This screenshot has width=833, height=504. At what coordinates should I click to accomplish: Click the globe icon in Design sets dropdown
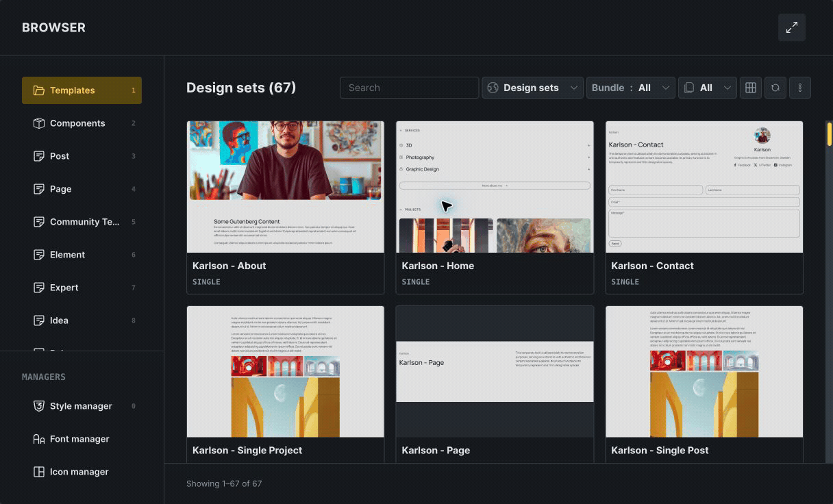coord(493,88)
